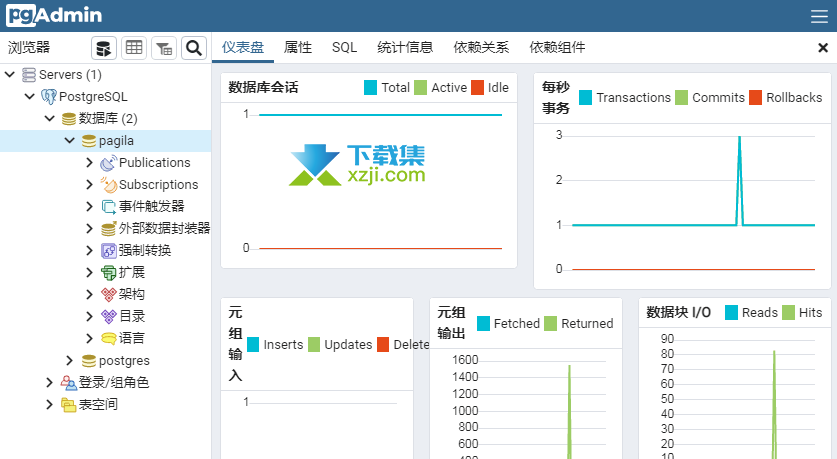Click the 数据库 (2) database stack icon
This screenshot has width=837, height=459.
[69, 118]
